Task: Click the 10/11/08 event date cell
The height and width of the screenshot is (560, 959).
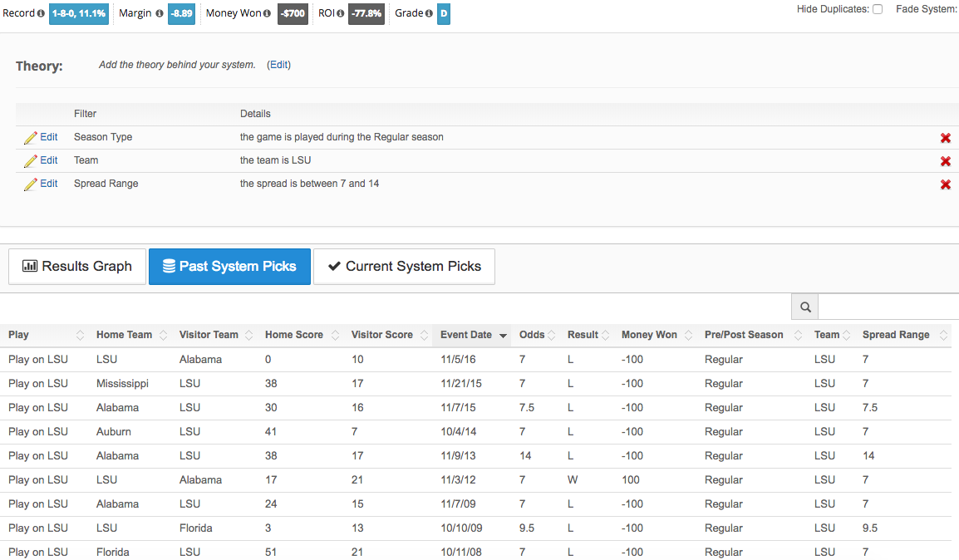Action: (461, 552)
